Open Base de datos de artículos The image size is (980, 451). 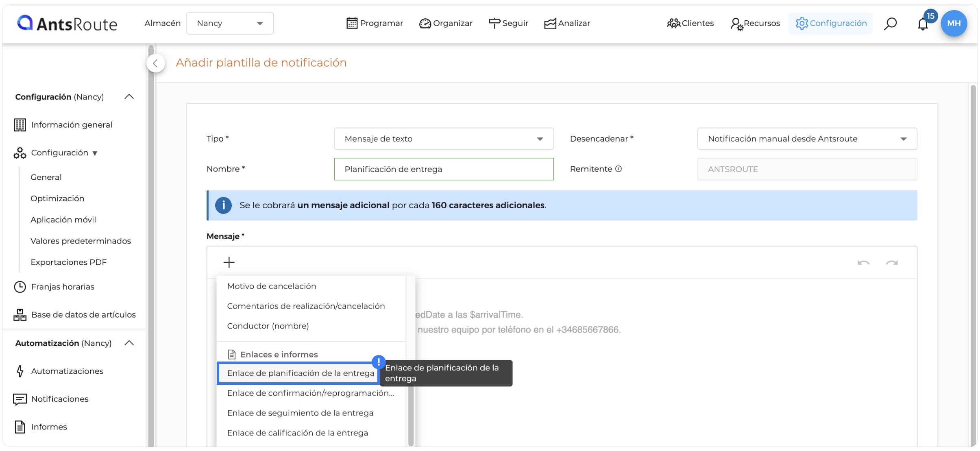(83, 314)
